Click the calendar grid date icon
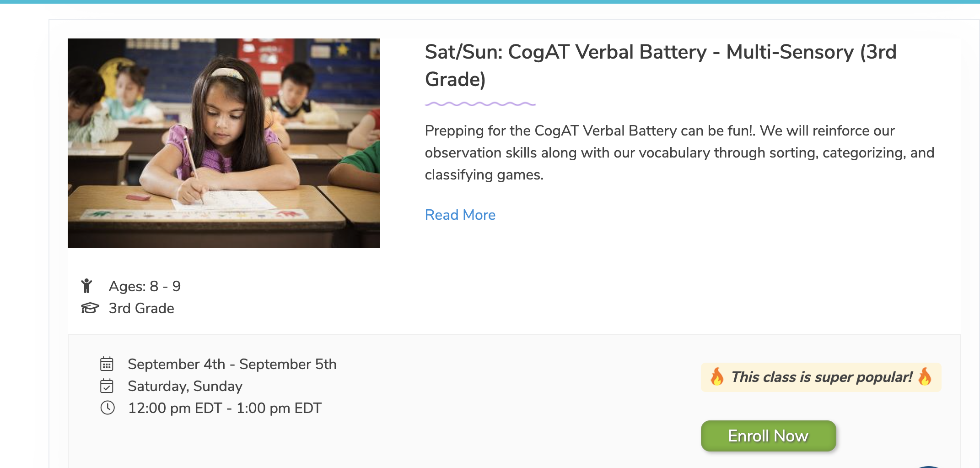The width and height of the screenshot is (980, 468). [x=107, y=364]
